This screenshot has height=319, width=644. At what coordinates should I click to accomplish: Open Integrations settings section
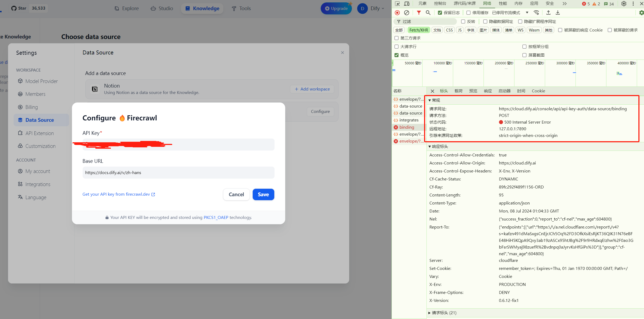pos(41,184)
